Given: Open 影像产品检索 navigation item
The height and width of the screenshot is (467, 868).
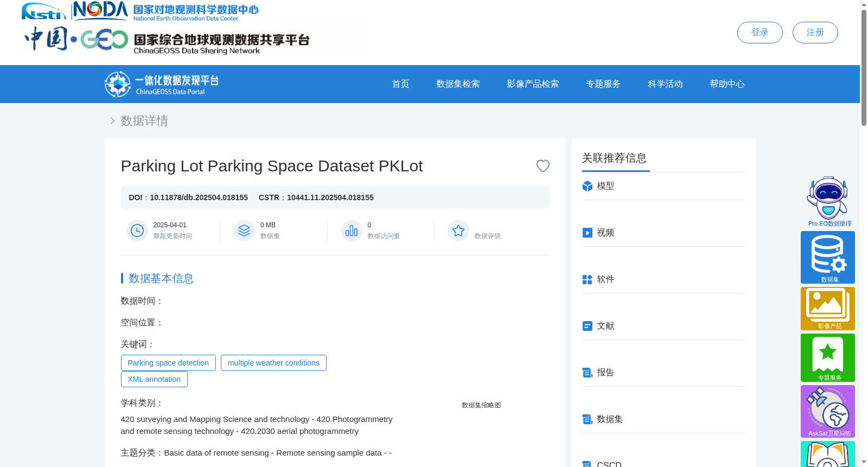Looking at the screenshot, I should 533,84.
